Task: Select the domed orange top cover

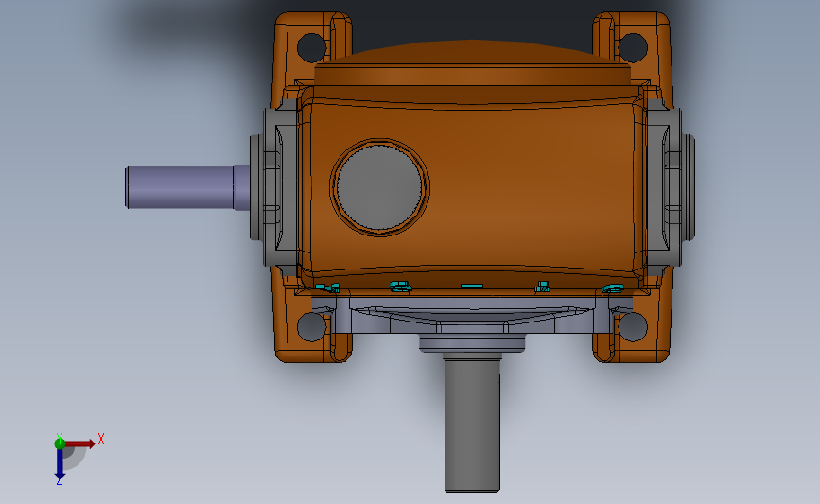Action: coord(472,62)
